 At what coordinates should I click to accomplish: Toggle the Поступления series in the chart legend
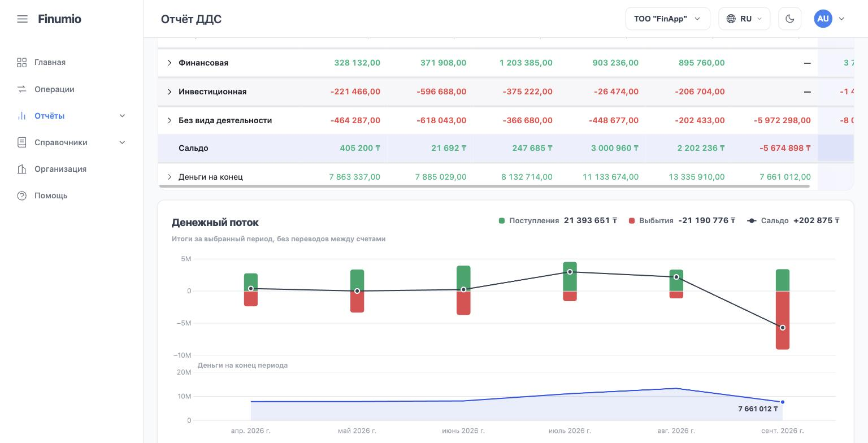click(558, 220)
